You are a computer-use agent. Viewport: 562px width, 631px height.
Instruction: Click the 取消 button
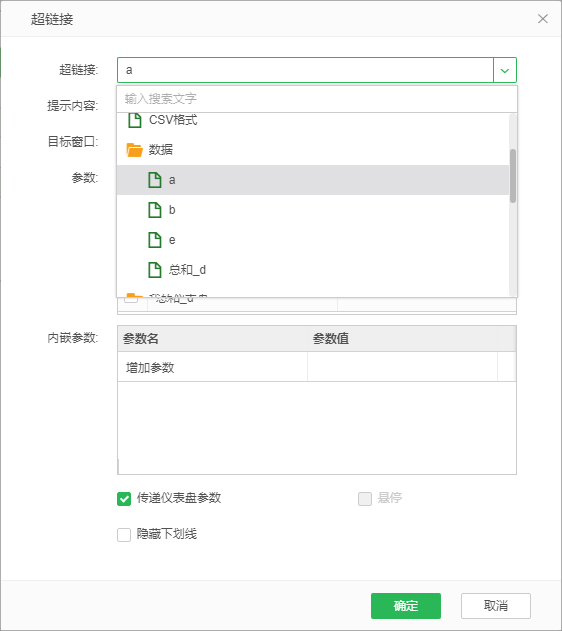coord(496,606)
